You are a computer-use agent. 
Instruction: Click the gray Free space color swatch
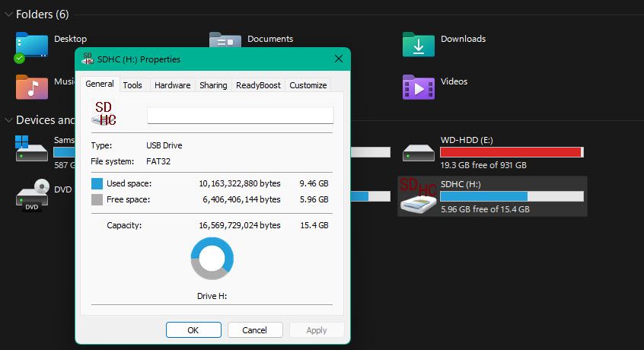pos(97,199)
